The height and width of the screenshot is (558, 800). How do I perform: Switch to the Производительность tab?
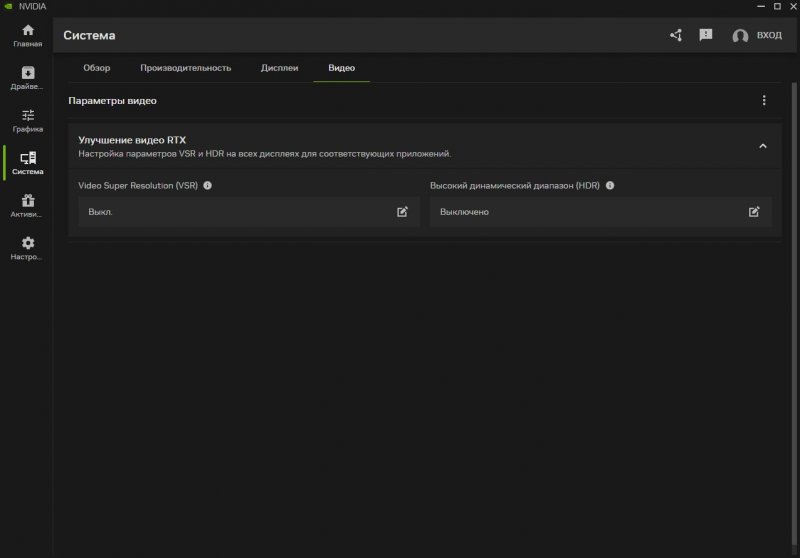pos(186,68)
